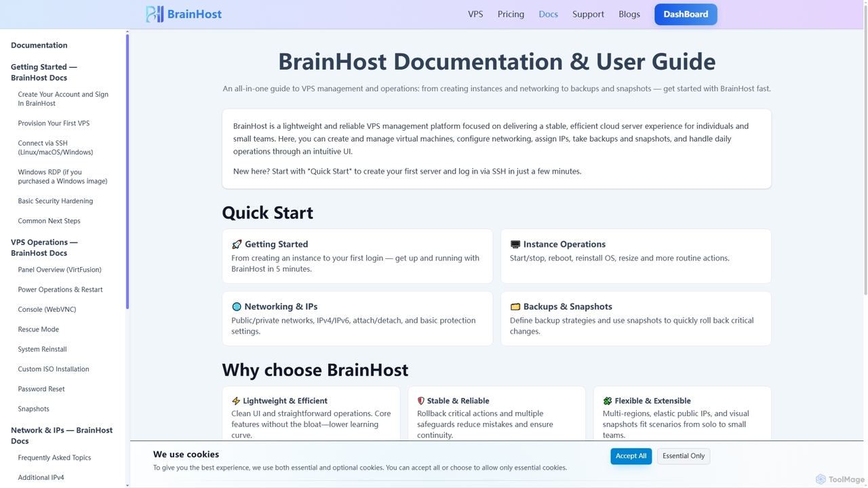Open Basic Security Hardening
The height and width of the screenshot is (488, 868).
tap(56, 201)
